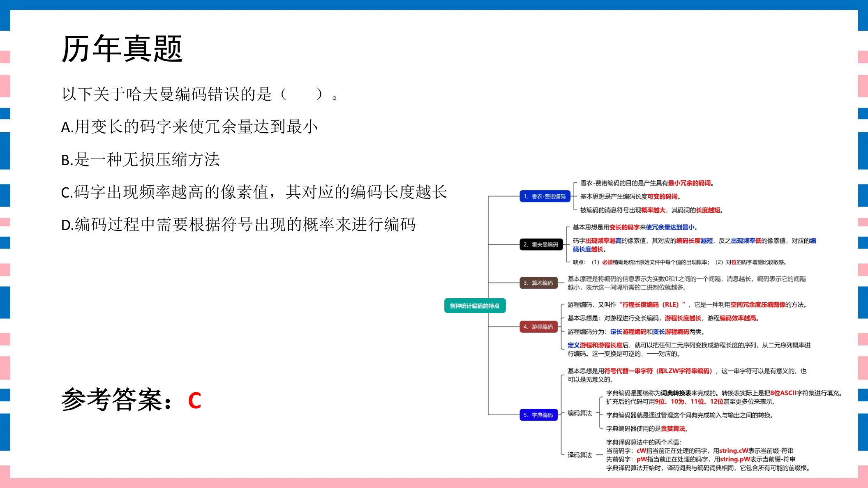Click the line 定长游程编码和变长游程编码两类
Viewport: 868px width, 488px height.
637,332
